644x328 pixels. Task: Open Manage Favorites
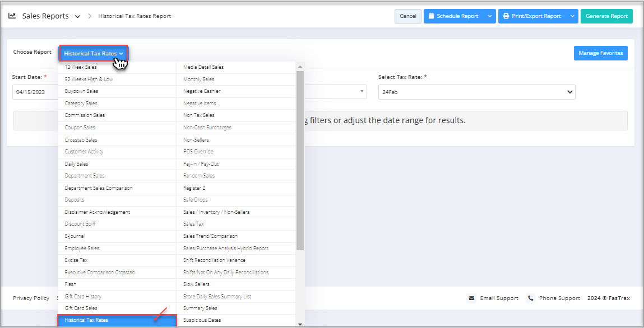click(x=600, y=53)
